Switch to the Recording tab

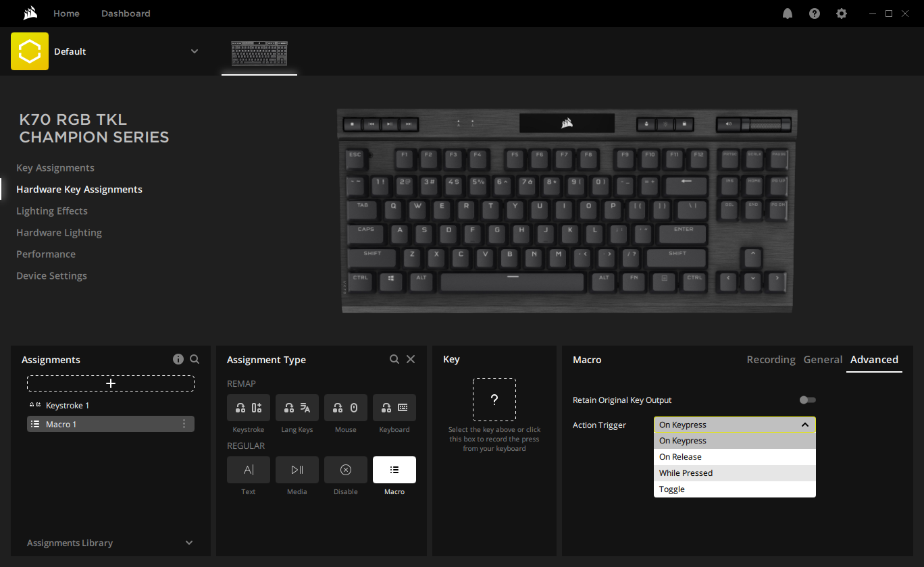(771, 360)
